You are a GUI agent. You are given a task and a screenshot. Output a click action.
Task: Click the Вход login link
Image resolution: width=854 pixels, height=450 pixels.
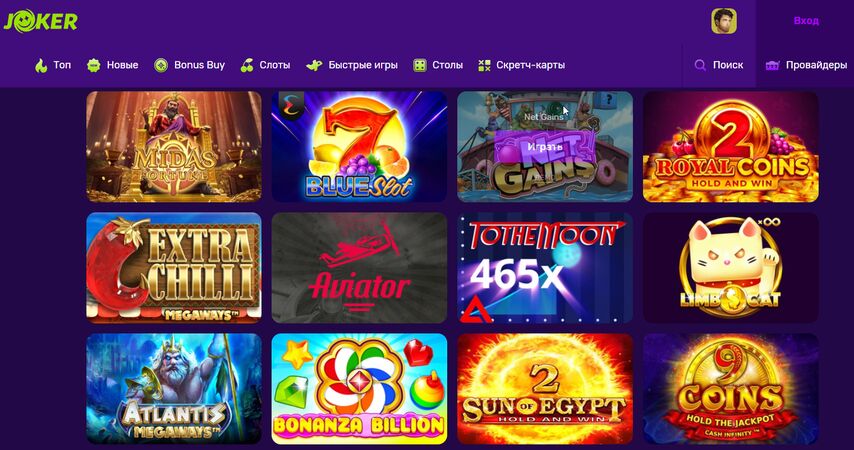point(806,21)
